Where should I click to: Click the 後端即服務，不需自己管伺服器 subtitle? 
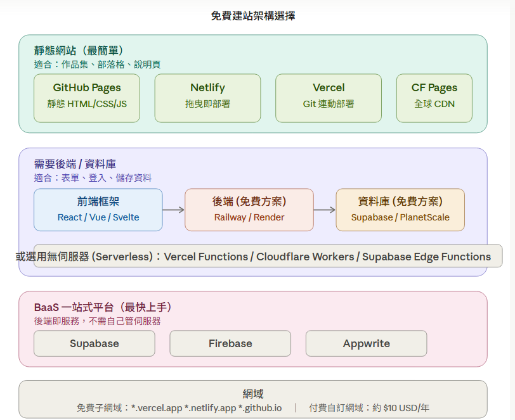tap(97, 321)
